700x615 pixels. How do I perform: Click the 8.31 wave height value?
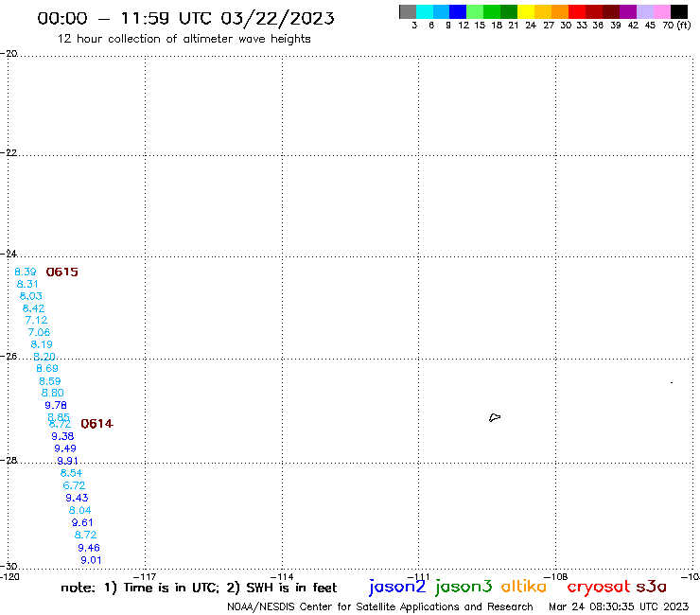point(27,284)
